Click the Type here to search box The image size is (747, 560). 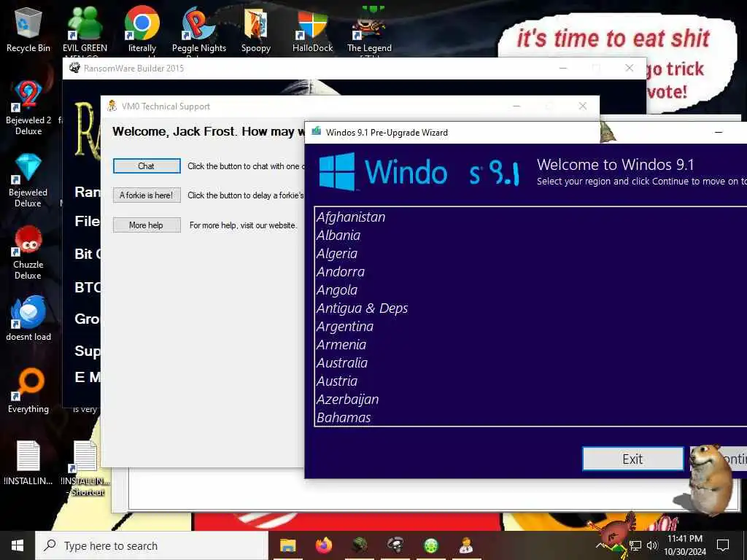[x=152, y=545]
